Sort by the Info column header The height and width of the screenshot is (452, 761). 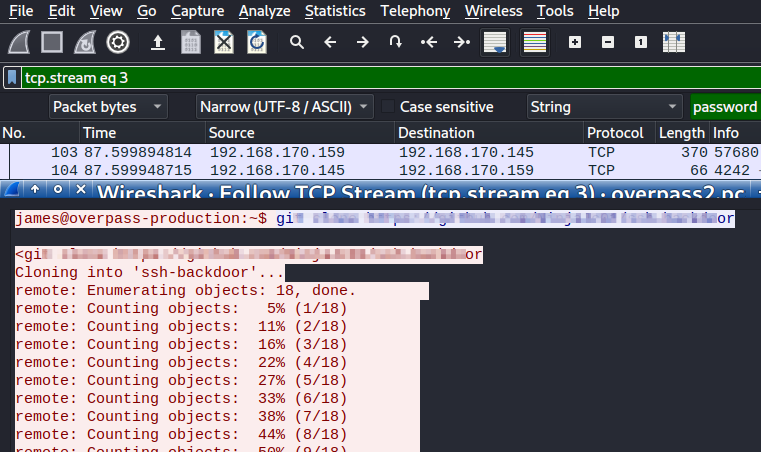(x=735, y=133)
